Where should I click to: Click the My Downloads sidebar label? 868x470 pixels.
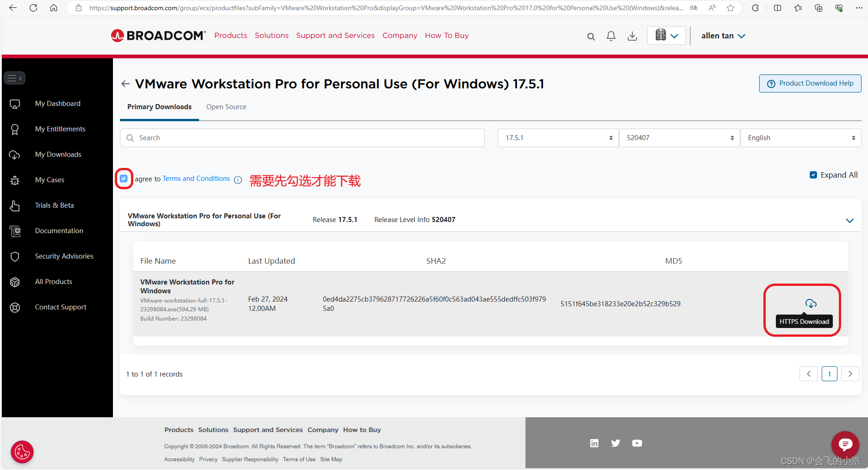point(58,155)
